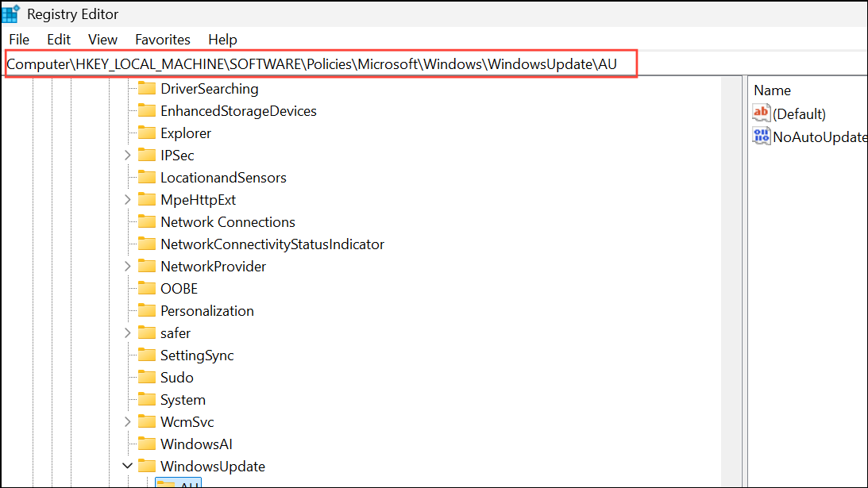Select the Explorer folder icon
This screenshot has height=488, width=868.
coord(146,133)
